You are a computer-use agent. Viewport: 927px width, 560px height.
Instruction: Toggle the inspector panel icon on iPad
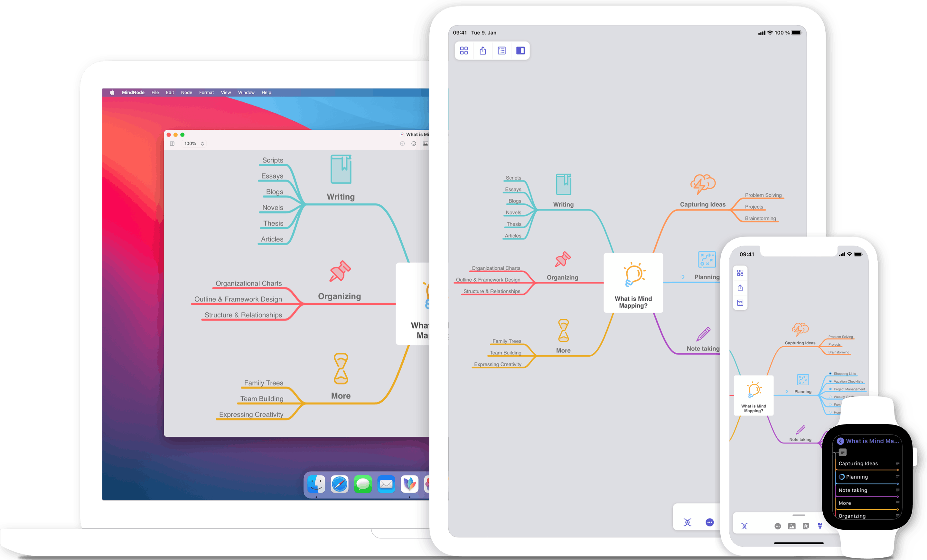pos(520,51)
